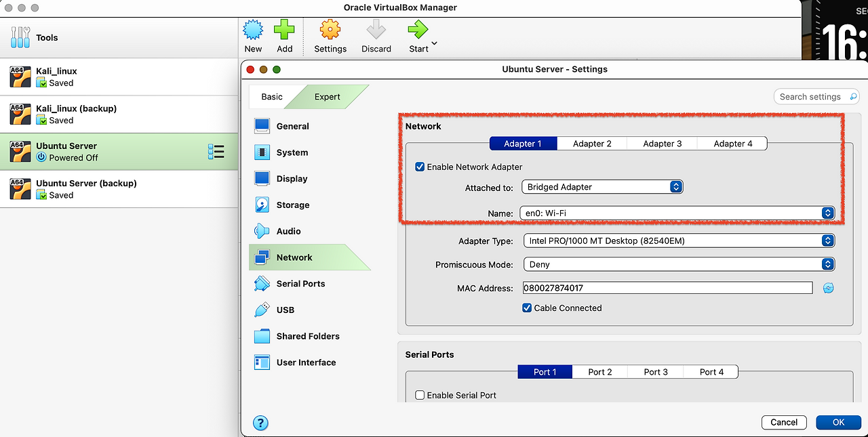
Task: Select the Adapter 1 tab
Action: click(x=523, y=144)
